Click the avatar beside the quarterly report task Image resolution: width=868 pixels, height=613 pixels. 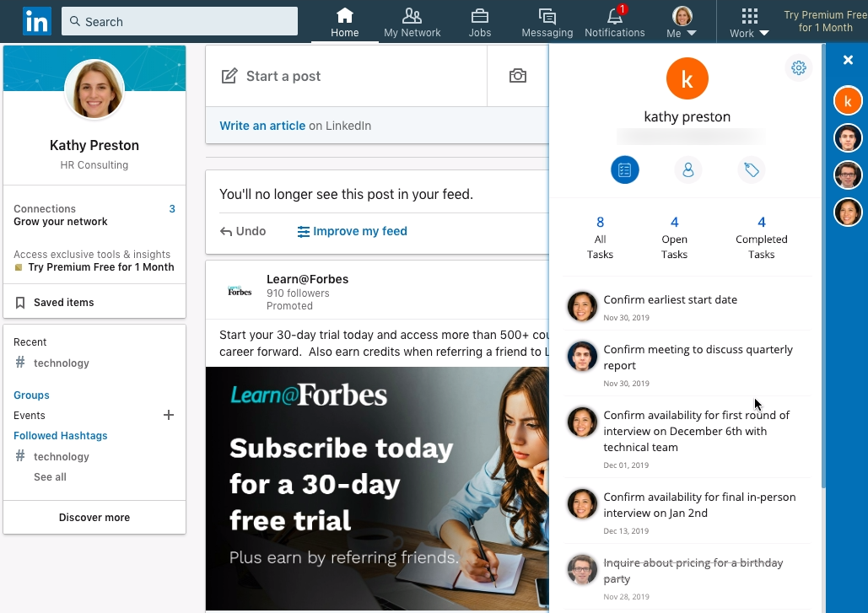[x=582, y=356]
